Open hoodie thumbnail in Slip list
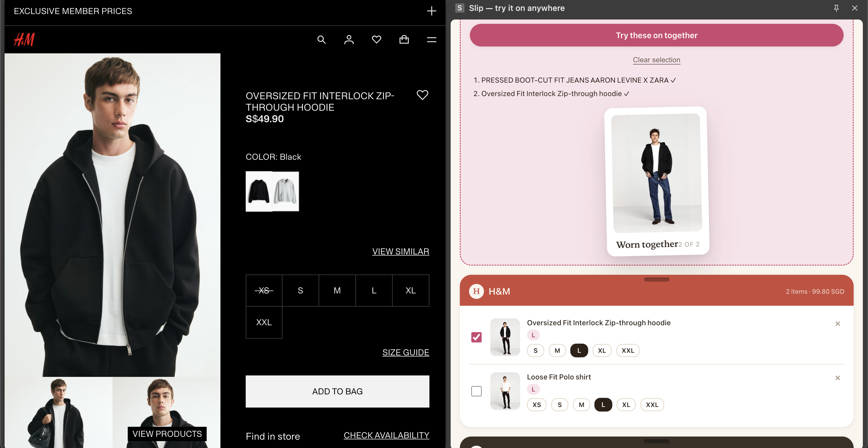Image resolution: width=868 pixels, height=448 pixels. [505, 337]
